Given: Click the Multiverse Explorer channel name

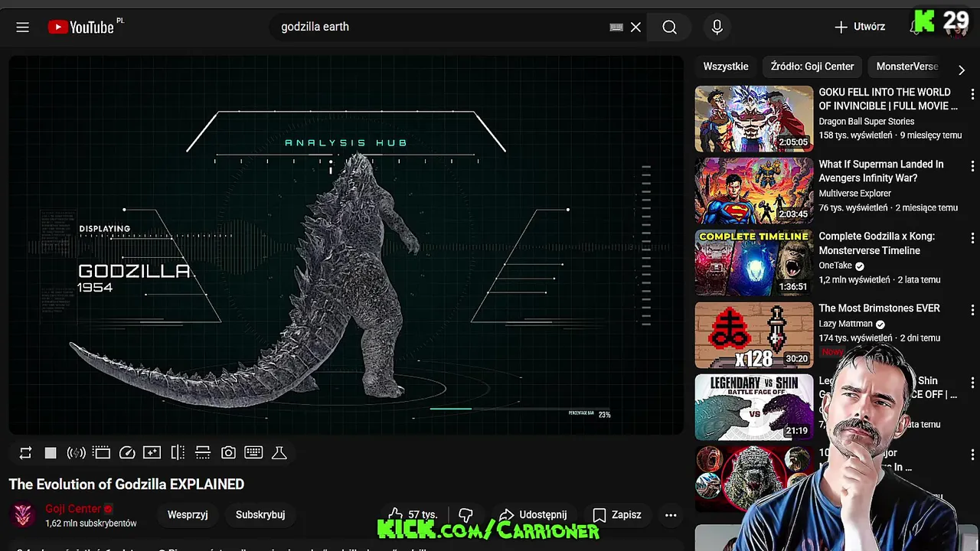Looking at the screenshot, I should coord(854,194).
